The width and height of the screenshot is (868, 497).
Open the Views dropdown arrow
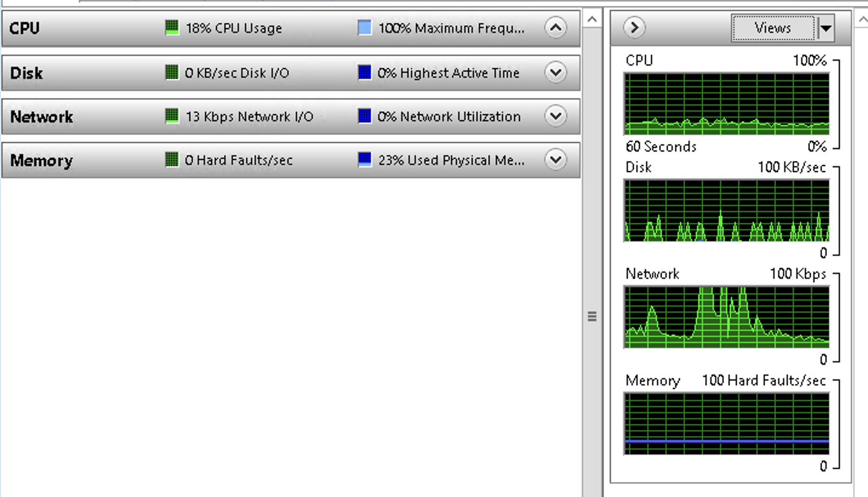[x=826, y=28]
